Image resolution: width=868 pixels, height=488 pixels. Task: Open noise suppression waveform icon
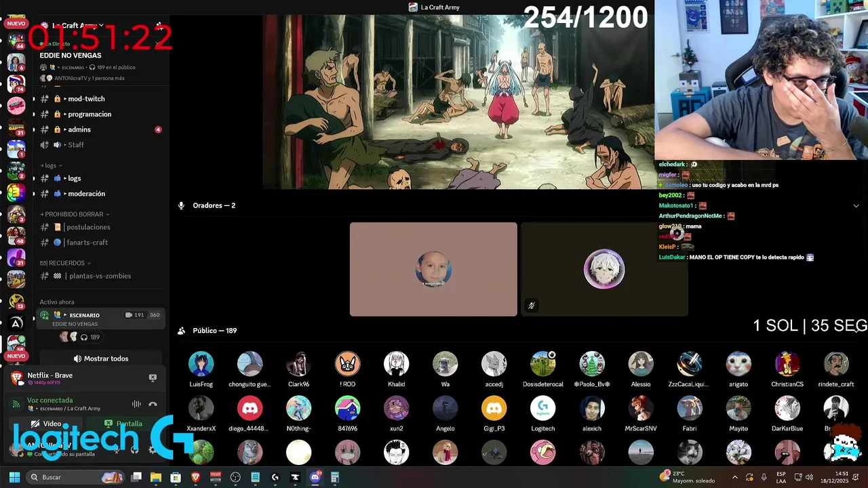(x=136, y=404)
